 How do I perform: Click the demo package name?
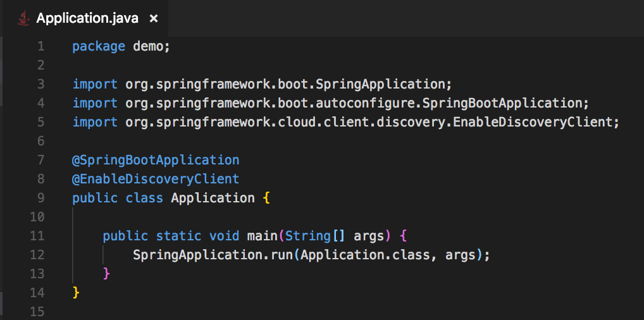click(x=149, y=46)
